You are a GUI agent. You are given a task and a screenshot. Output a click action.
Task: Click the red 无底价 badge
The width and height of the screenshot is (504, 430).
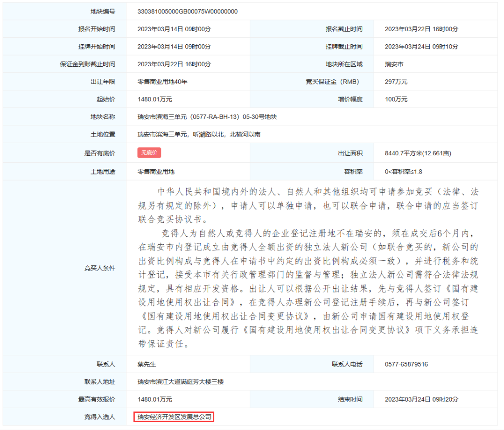tap(149, 153)
